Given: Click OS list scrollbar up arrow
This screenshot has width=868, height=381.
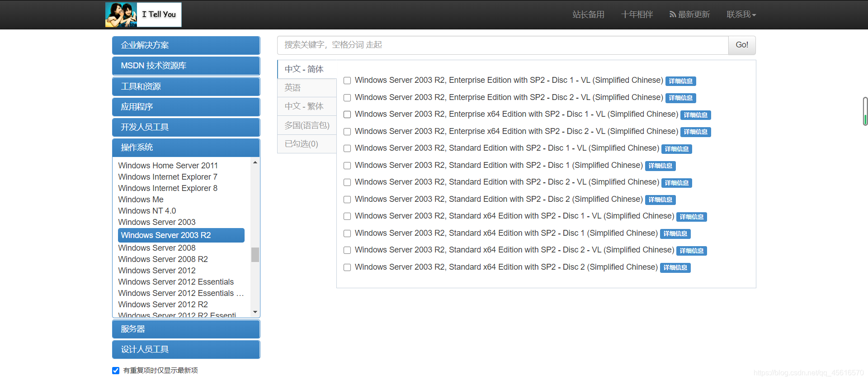Looking at the screenshot, I should click(x=255, y=162).
